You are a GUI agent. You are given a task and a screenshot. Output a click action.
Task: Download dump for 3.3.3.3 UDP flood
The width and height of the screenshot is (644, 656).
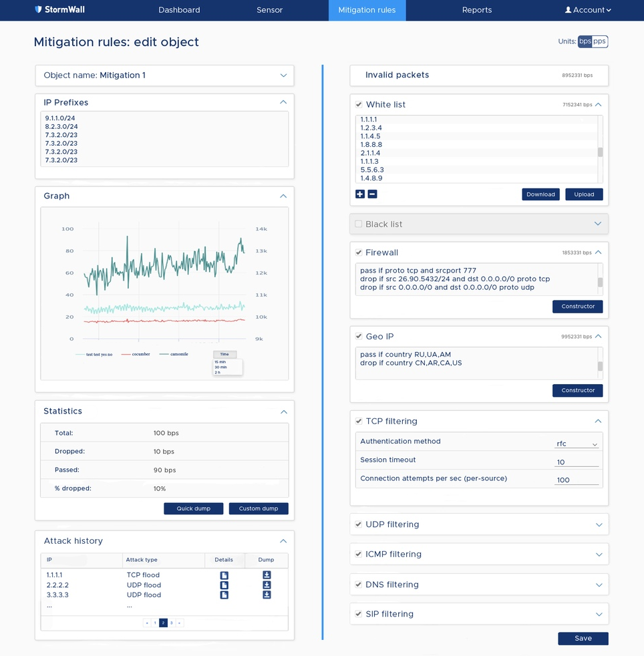coord(267,595)
